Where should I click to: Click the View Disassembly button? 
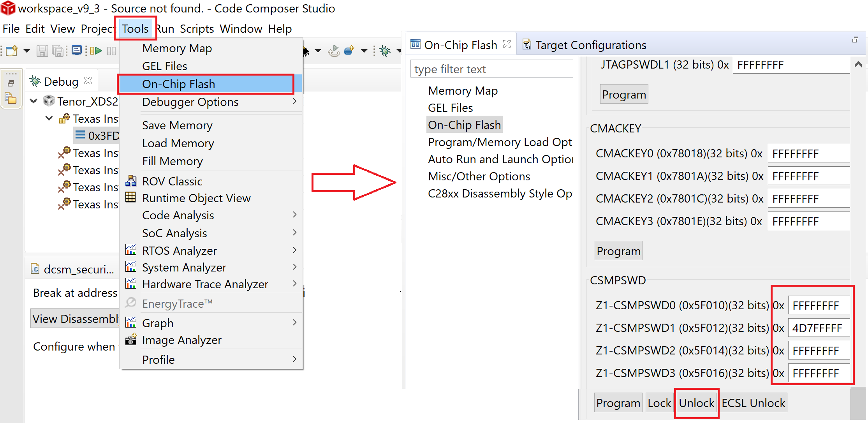76,319
